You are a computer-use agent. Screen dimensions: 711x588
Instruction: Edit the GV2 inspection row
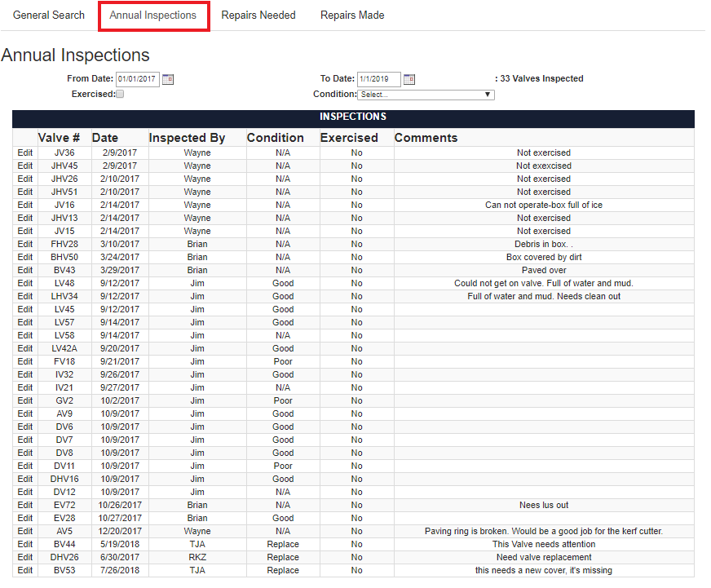[25, 400]
